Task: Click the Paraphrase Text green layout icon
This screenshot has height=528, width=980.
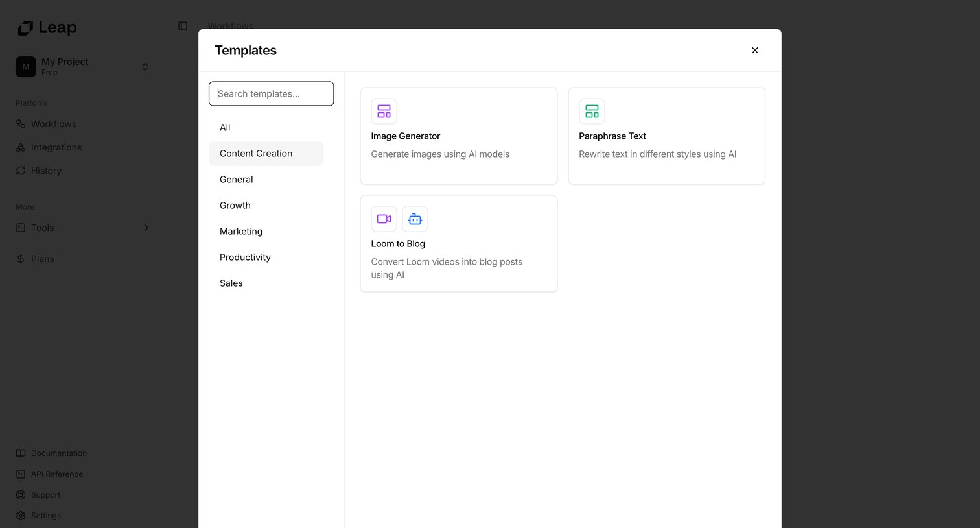Action: click(x=592, y=112)
